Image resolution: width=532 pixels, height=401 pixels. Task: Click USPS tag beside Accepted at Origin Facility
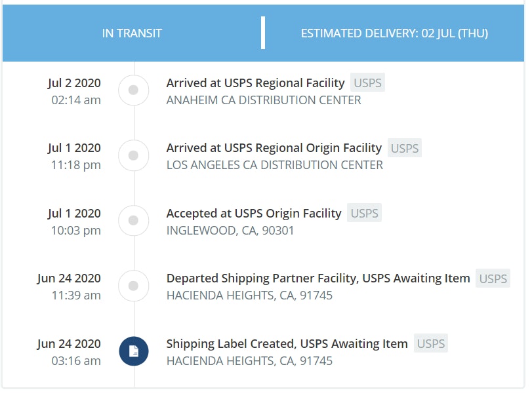pyautogui.click(x=364, y=213)
